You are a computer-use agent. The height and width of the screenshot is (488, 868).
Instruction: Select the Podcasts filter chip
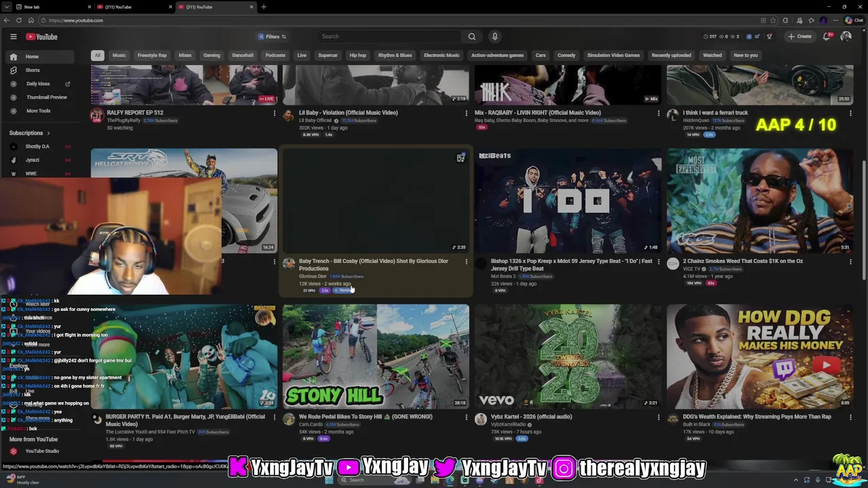(275, 56)
